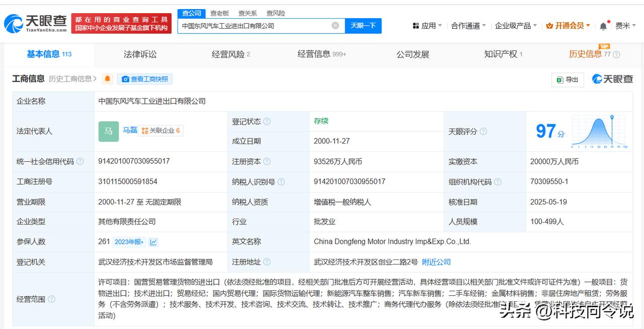Viewport: 644px width, 329px height.
Task: Click company name 中国东风汽车工业进出口有限公司 in table
Action: coord(152,101)
